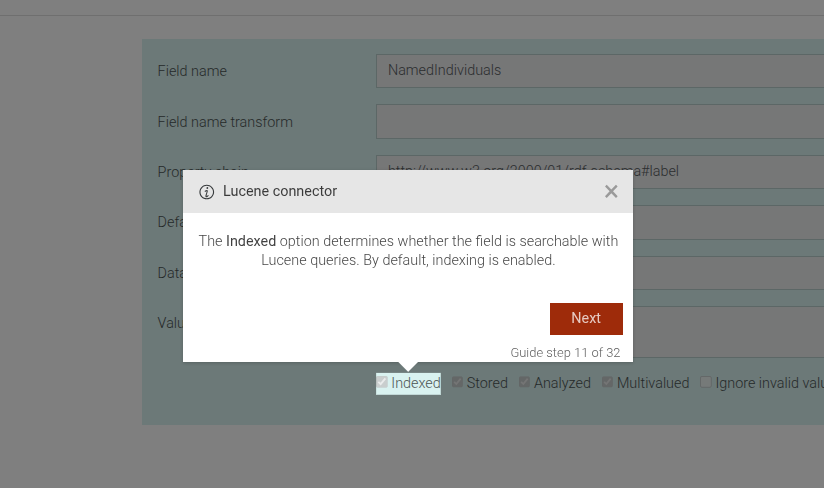Toggle the Analyzed checkbox
This screenshot has height=488, width=824.
click(525, 382)
